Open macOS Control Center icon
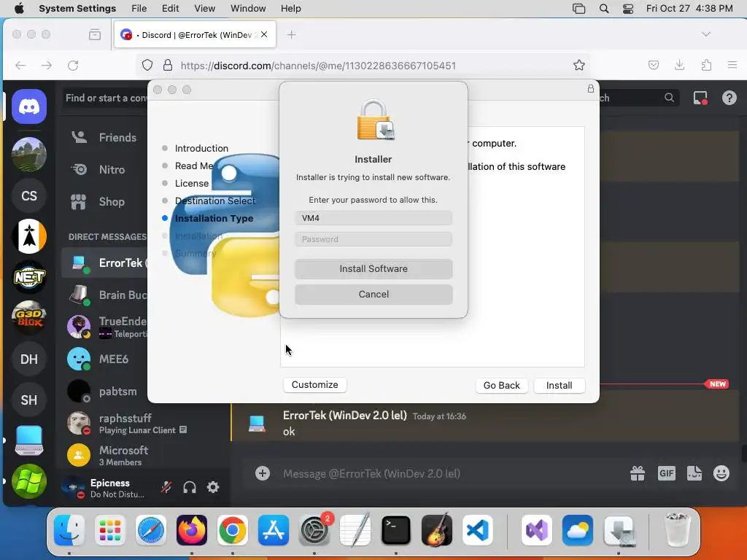This screenshot has width=747, height=560. tap(628, 9)
